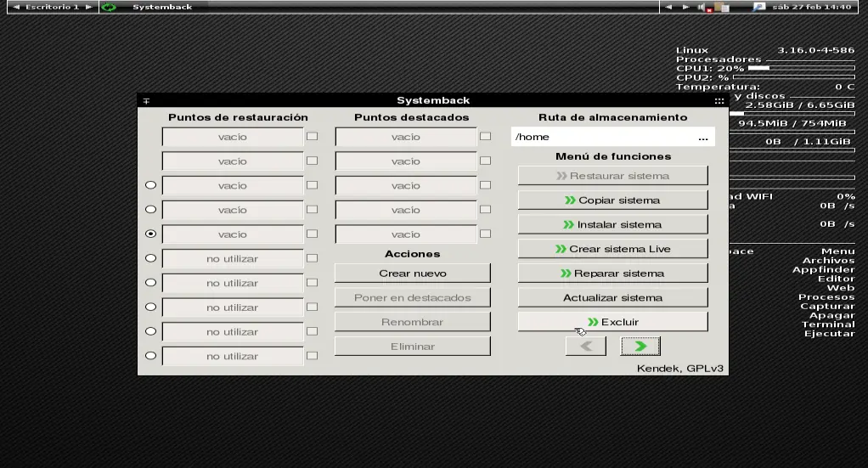The width and height of the screenshot is (868, 468).
Task: Click the first 'no utilizar' name field
Action: point(233,259)
